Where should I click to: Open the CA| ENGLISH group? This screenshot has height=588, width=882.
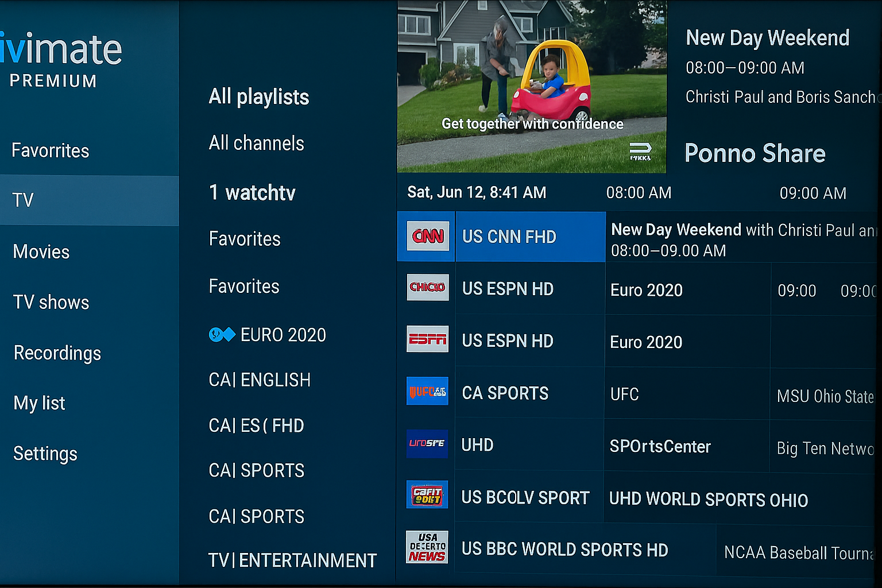click(x=260, y=380)
